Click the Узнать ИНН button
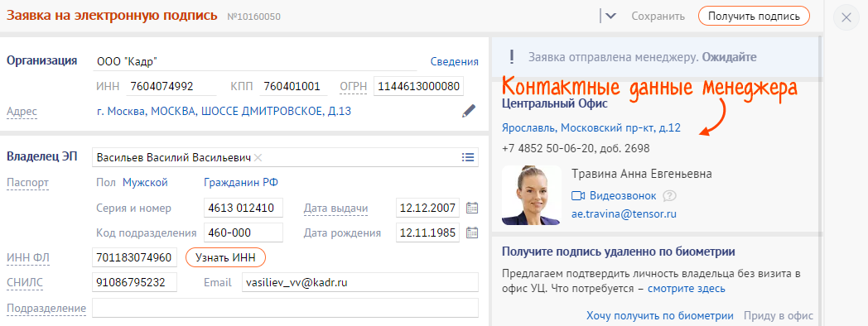Image resolution: width=868 pixels, height=326 pixels. [x=225, y=257]
